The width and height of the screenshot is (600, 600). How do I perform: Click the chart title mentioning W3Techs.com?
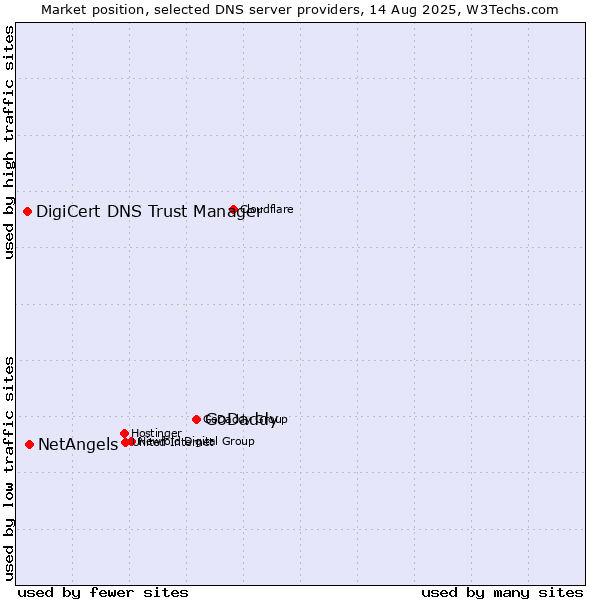tap(300, 10)
